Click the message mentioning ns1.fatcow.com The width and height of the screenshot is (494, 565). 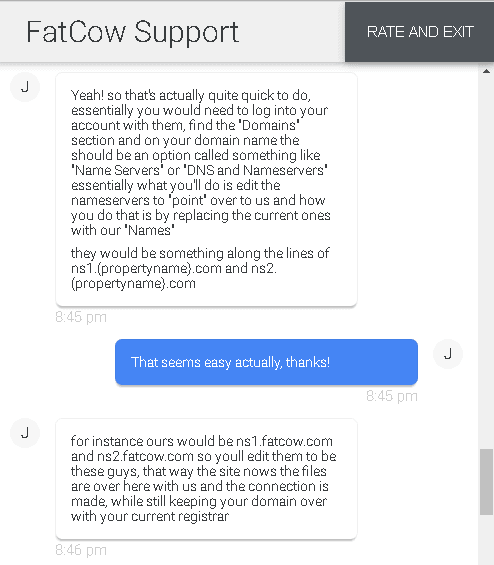coord(206,479)
